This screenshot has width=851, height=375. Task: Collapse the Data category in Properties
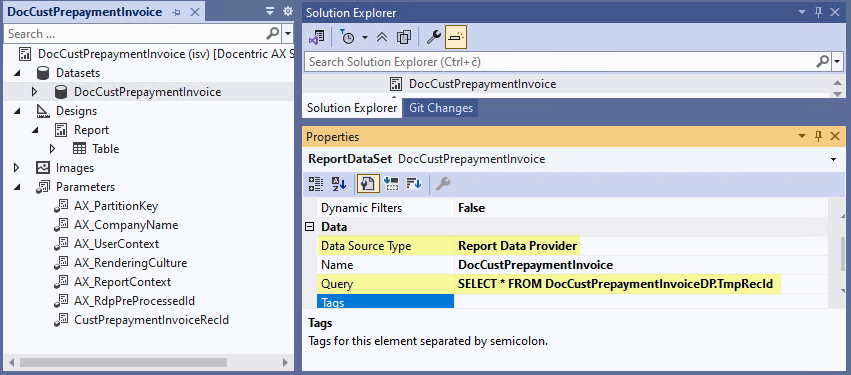point(310,227)
